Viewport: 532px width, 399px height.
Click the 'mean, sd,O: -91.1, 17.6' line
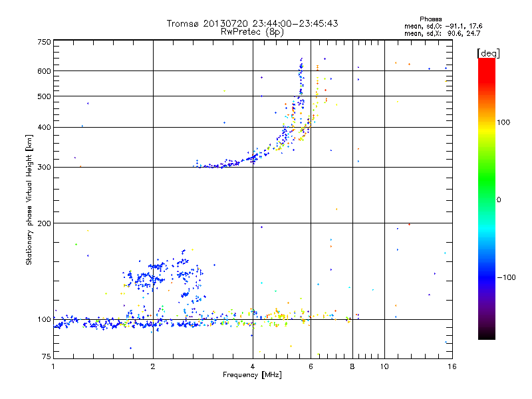pos(443,26)
